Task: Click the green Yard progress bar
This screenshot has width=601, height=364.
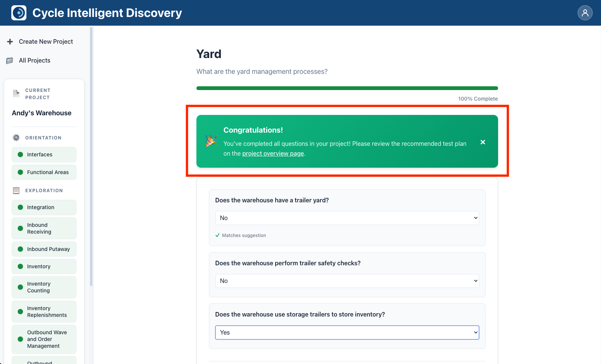Action: [347, 88]
